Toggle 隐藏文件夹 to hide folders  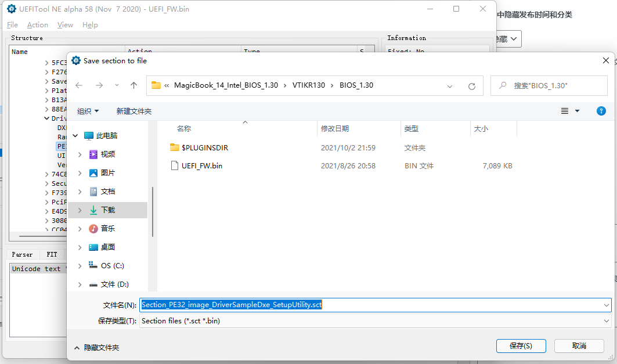pos(97,348)
